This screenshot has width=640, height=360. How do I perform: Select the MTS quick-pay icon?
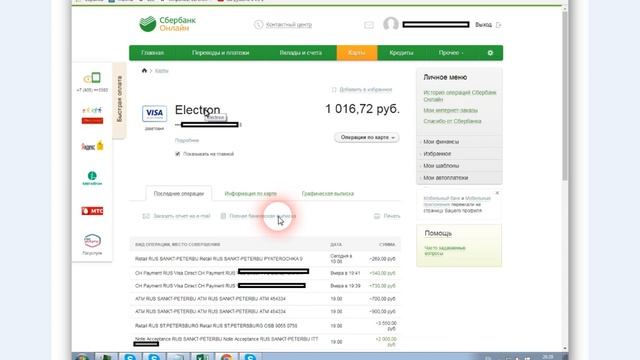(x=92, y=211)
